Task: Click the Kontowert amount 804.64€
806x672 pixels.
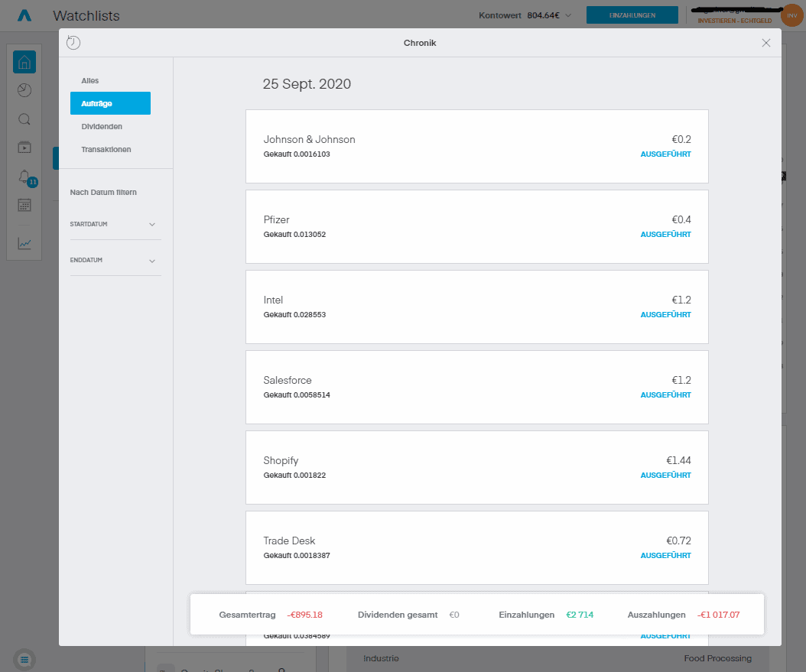Action: (x=543, y=15)
